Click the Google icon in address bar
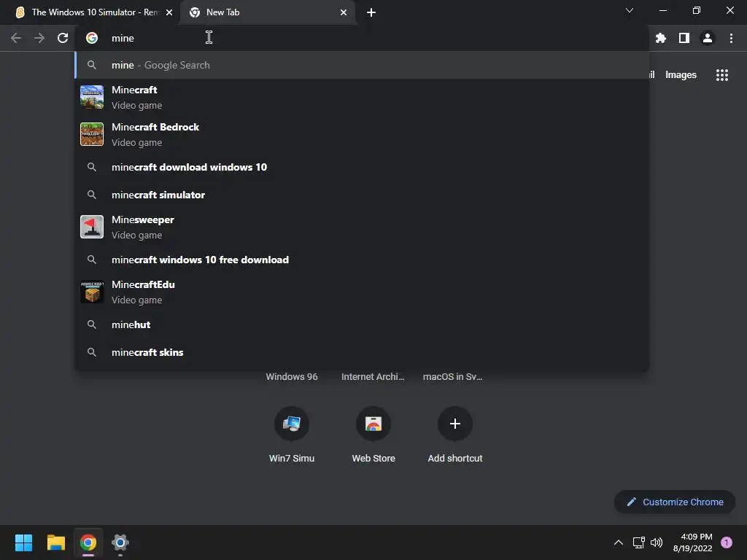 [92, 38]
